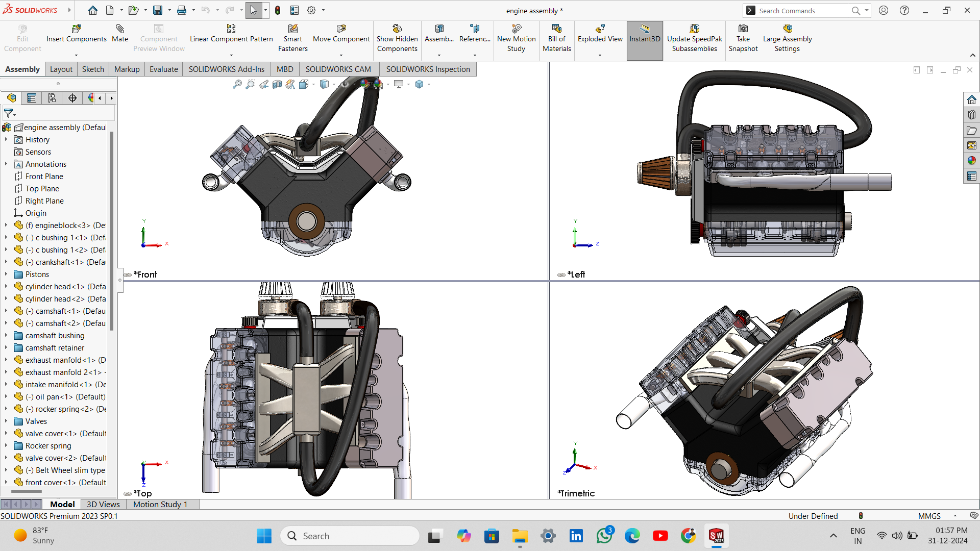
Task: Open the ConfigurationManager tab icon
Action: pyautogui.click(x=52, y=98)
